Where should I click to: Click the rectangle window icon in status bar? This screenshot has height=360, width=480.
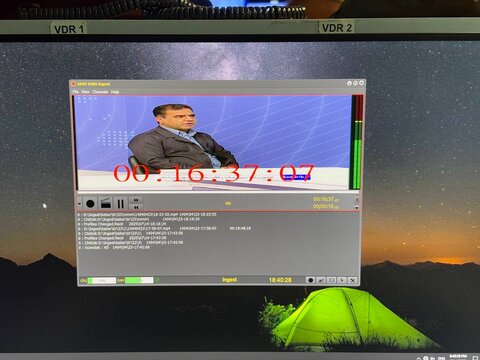click(331, 280)
